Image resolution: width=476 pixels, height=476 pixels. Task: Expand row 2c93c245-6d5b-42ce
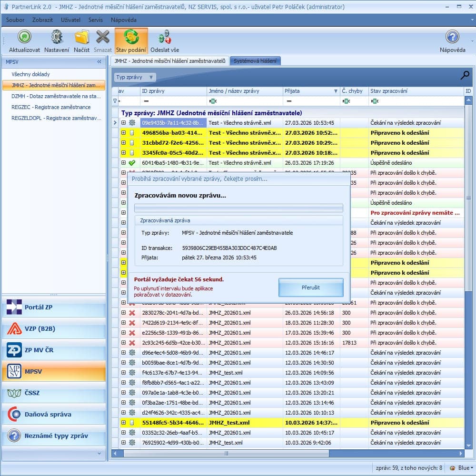coord(123,343)
